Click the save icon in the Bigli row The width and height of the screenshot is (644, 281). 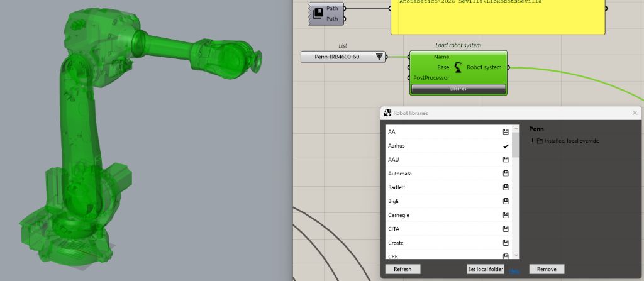506,201
